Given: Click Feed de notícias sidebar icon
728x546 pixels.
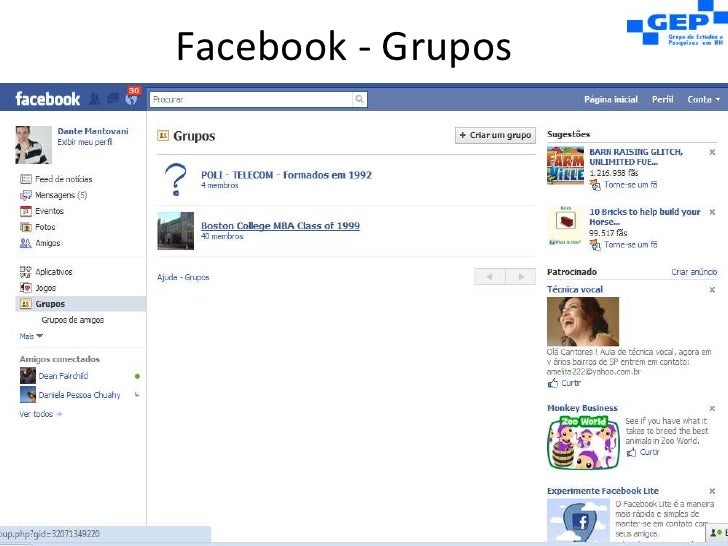Looking at the screenshot, I should 26,179.
